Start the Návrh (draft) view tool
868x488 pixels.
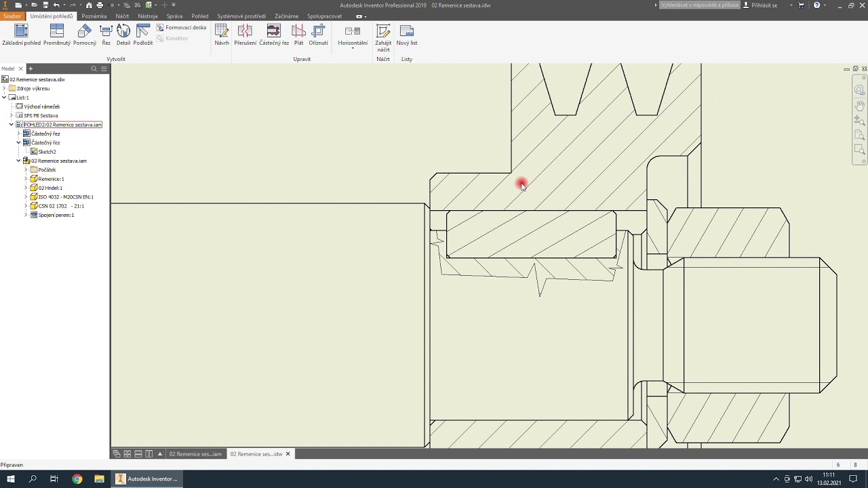(x=222, y=35)
